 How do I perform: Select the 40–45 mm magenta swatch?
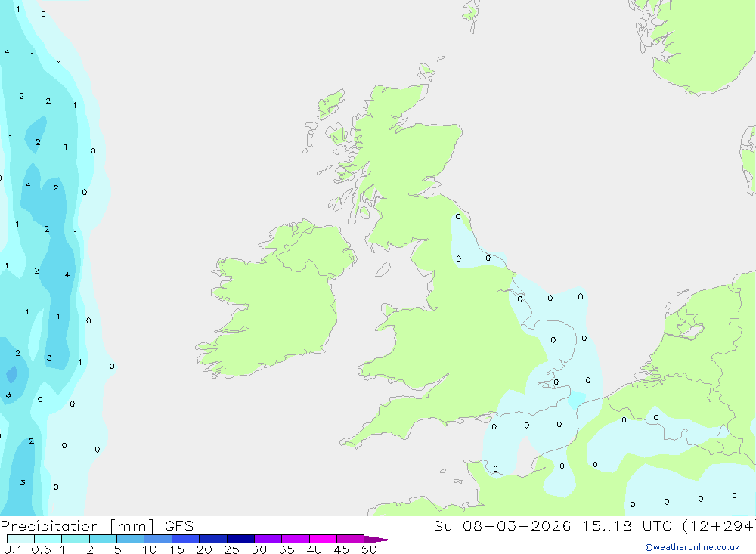tap(323, 539)
